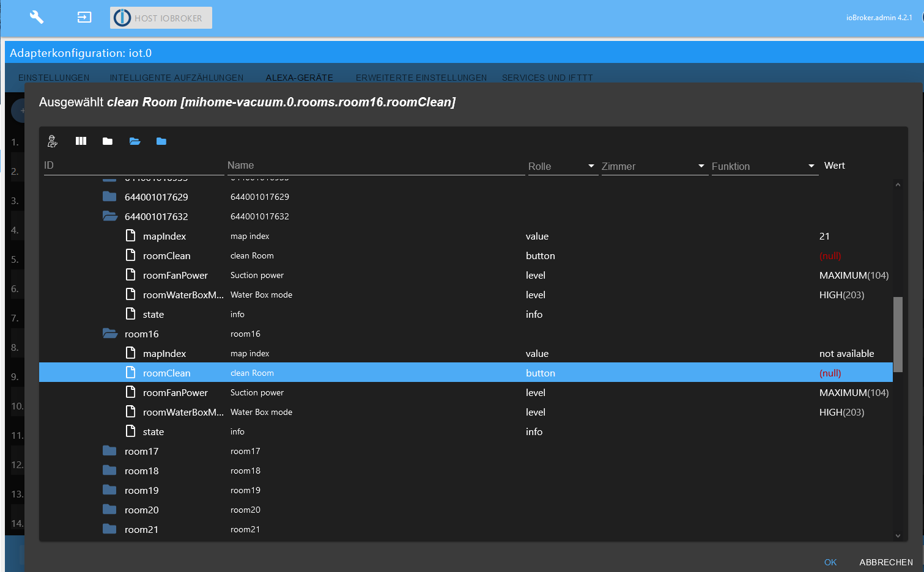Switch to EINSTELLUNGEN tab

54,78
